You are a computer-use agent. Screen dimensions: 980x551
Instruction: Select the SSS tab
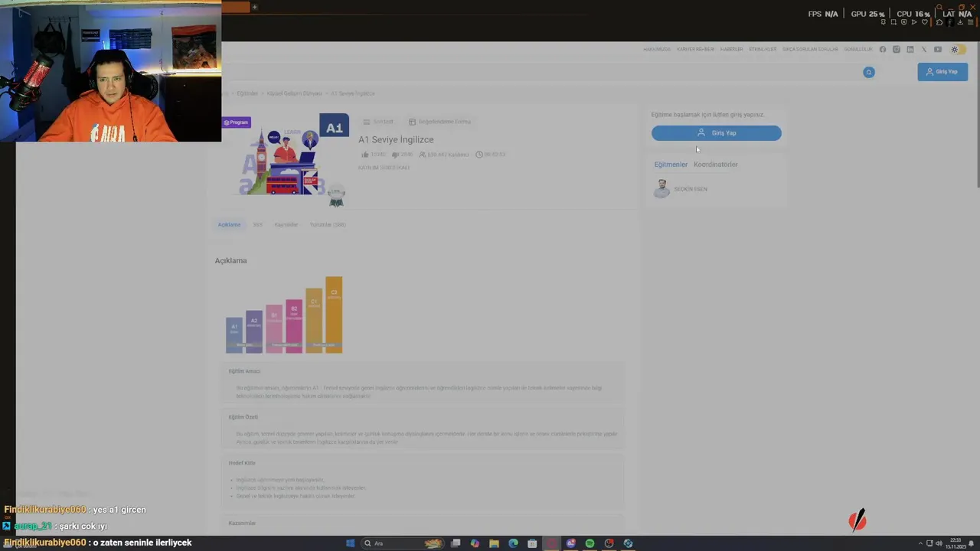point(257,225)
